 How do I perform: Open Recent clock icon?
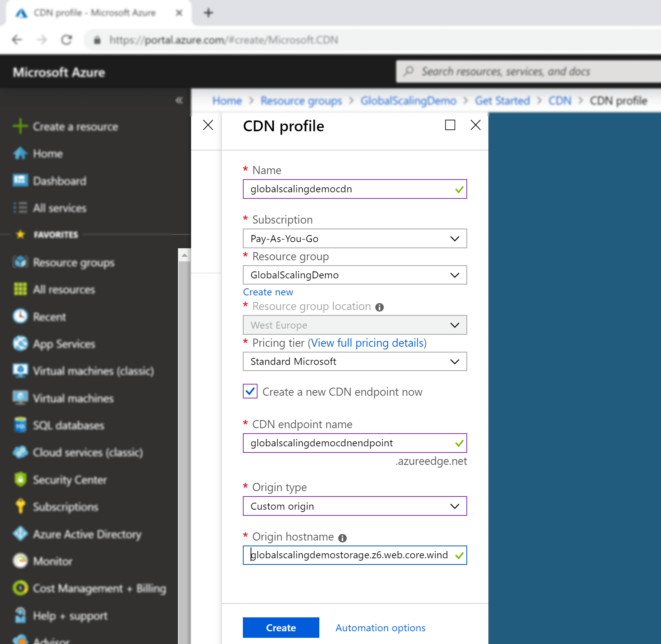[x=20, y=316]
